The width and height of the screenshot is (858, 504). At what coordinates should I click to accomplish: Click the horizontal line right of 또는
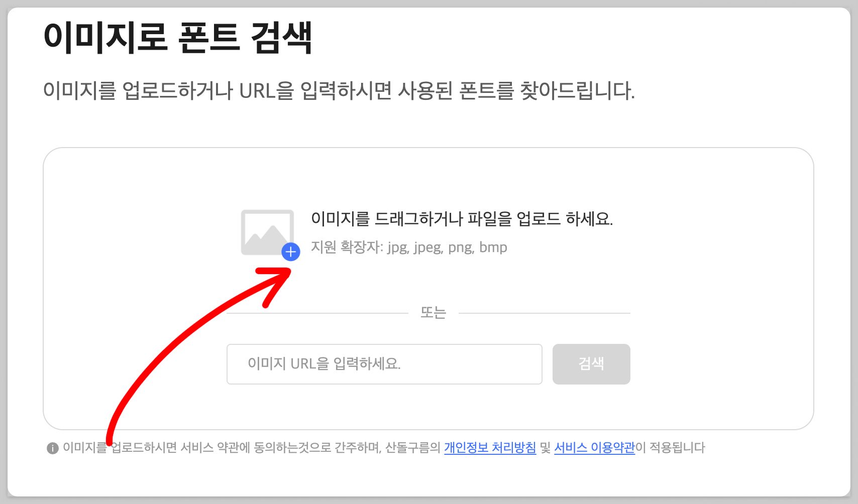click(545, 313)
